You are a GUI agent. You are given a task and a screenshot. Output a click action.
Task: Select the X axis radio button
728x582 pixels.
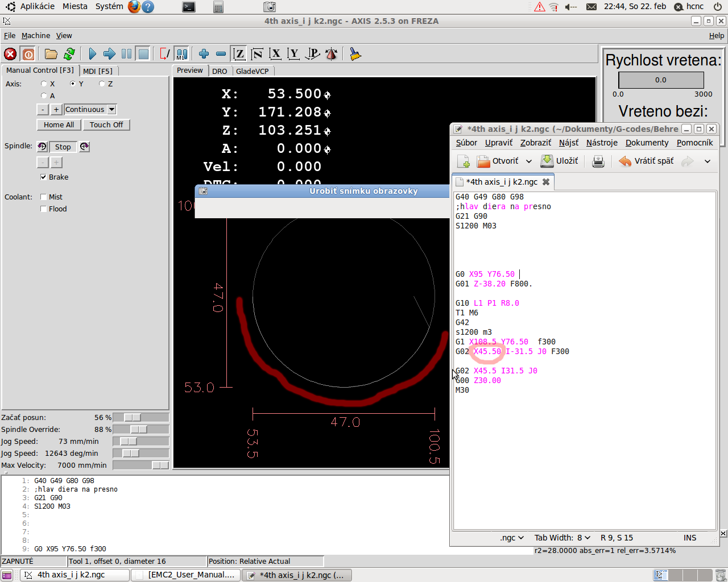(x=44, y=84)
